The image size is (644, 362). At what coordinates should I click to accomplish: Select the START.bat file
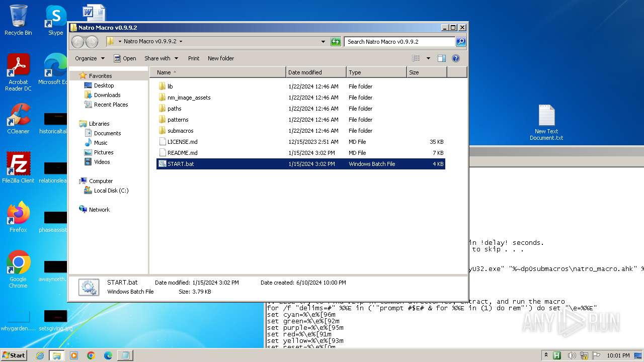(301, 164)
